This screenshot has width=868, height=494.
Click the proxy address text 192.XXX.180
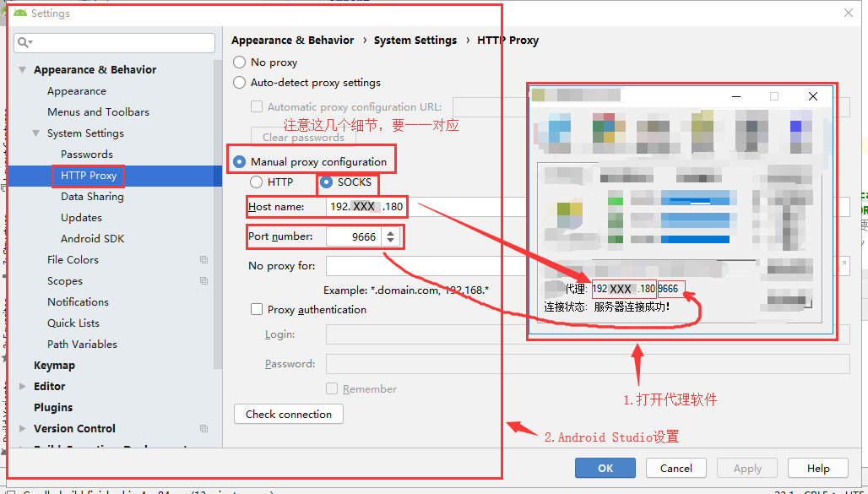point(624,289)
